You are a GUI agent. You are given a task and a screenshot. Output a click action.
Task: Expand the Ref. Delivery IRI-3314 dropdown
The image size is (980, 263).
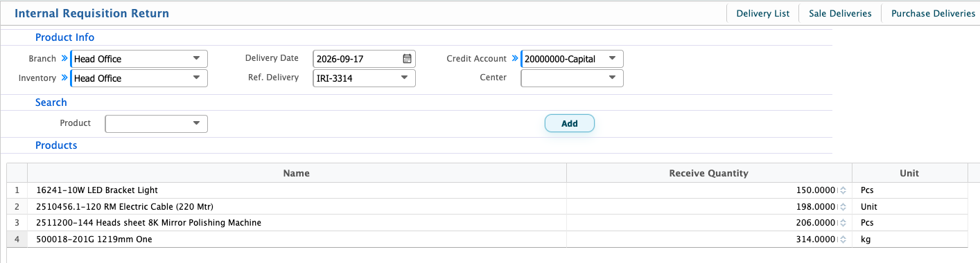[x=404, y=78]
